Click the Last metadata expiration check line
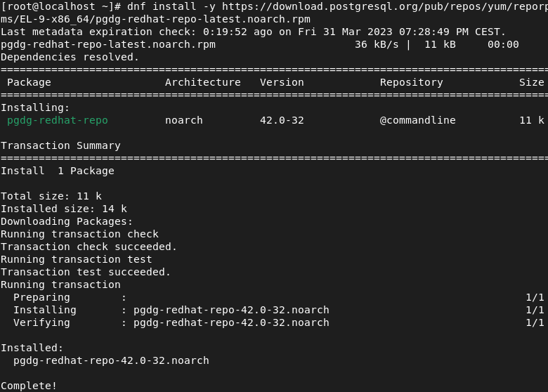This screenshot has height=392, width=548. (x=254, y=32)
